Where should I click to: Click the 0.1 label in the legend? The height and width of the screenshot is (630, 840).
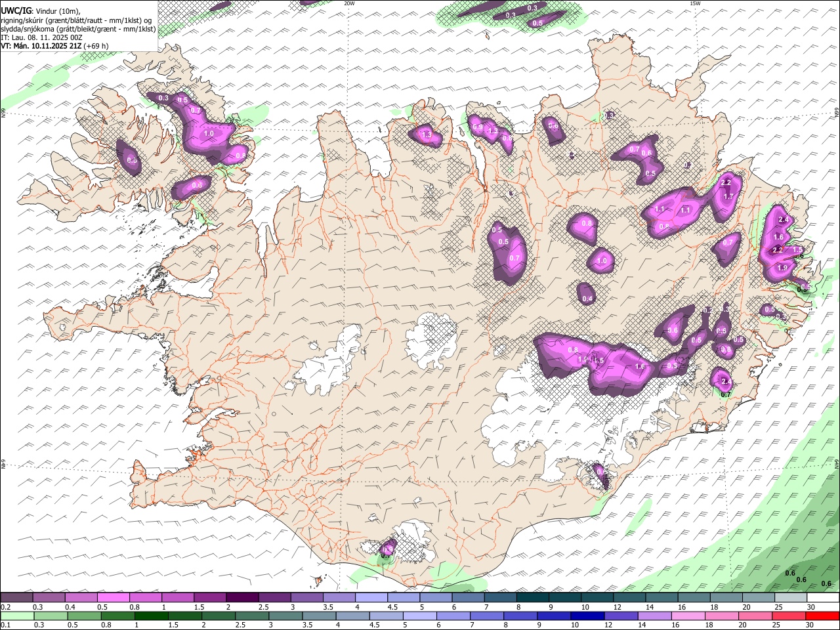tap(5, 625)
